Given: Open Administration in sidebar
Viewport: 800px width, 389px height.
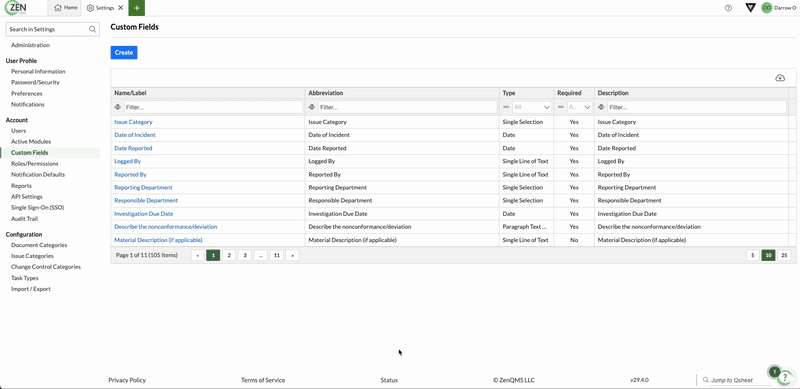Looking at the screenshot, I should click(x=31, y=45).
